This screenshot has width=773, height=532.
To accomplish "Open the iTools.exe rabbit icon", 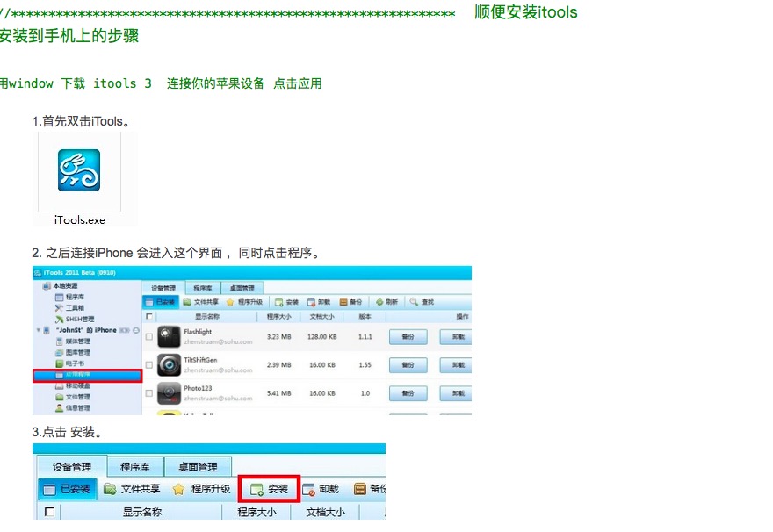I will click(x=79, y=170).
